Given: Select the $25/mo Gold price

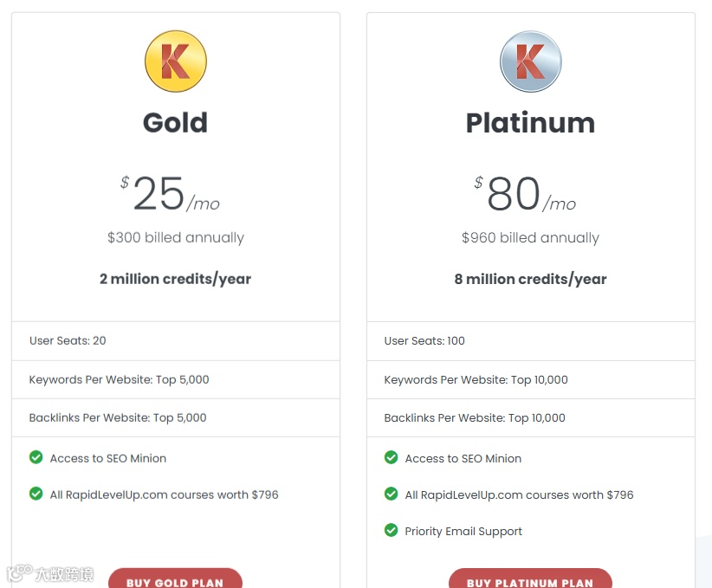Looking at the screenshot, I should point(171,194).
